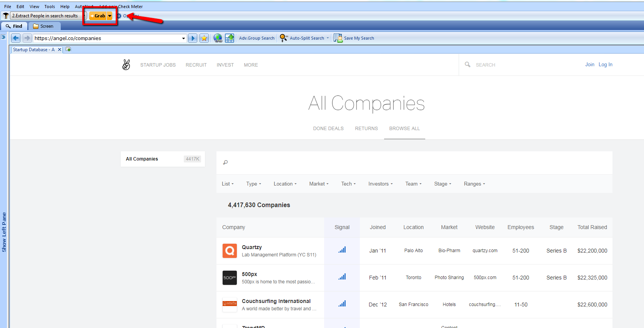
Task: Click the site SEARCH field
Action: (485, 65)
